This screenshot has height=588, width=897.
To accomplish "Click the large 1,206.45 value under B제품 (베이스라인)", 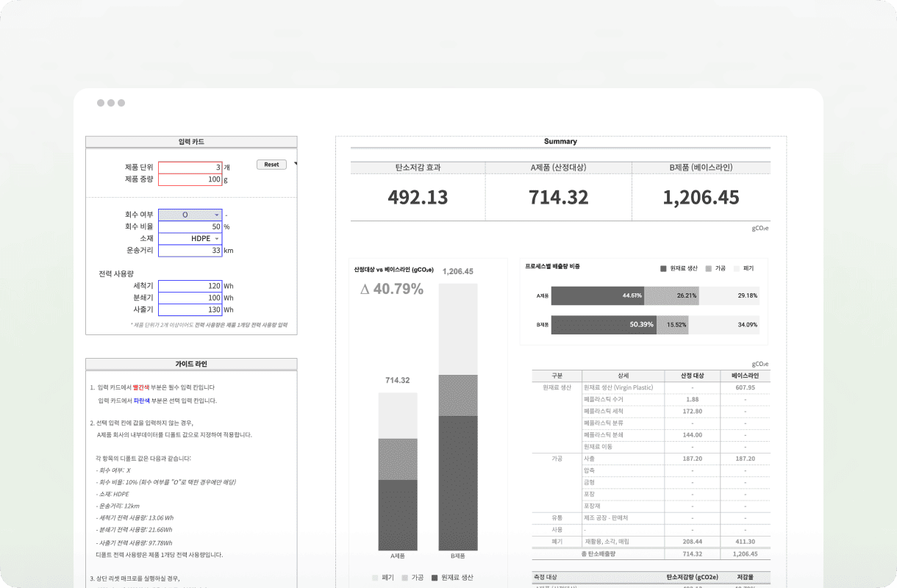I will (701, 197).
